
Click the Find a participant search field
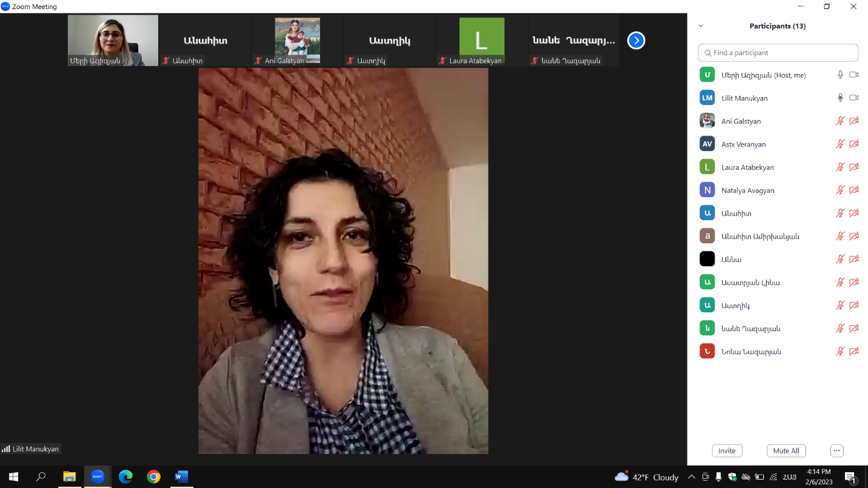coord(778,53)
